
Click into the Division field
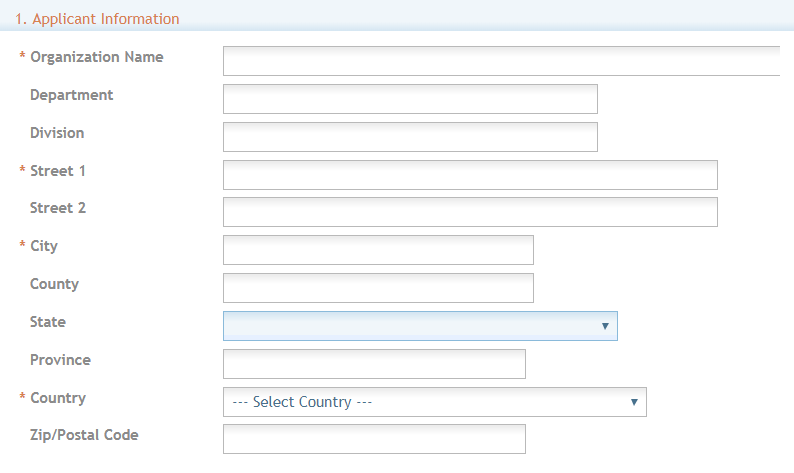pos(410,137)
